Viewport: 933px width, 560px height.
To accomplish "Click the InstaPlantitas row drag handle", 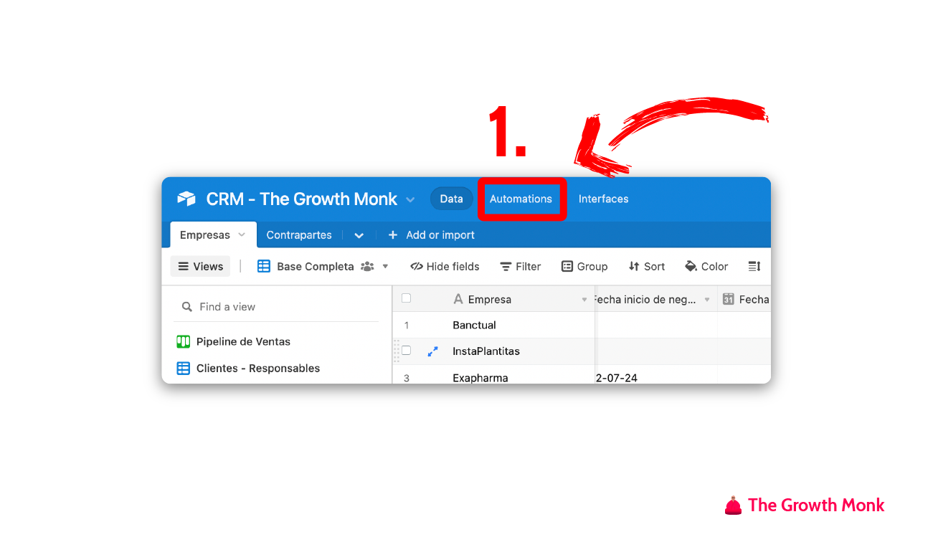I will (x=397, y=351).
